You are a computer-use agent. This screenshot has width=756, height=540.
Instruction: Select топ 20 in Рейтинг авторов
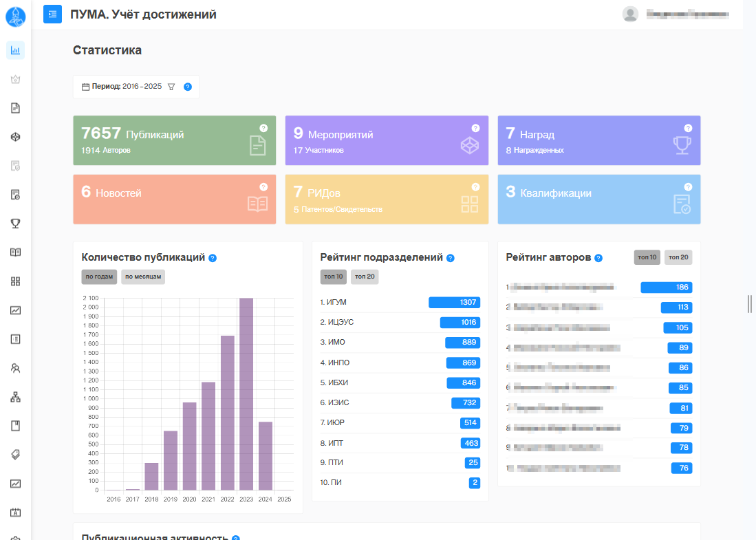[678, 257]
